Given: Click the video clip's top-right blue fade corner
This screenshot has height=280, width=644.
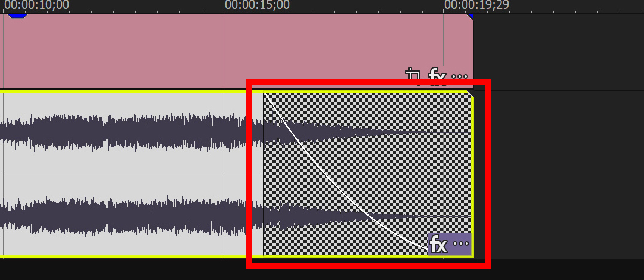Looking at the screenshot, I should tap(470, 17).
